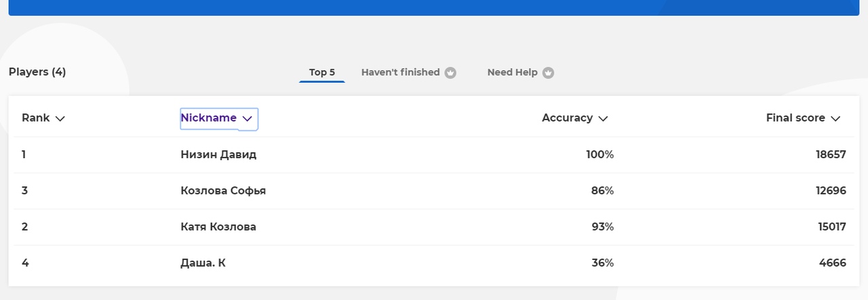Click the 4666 final score value
Screen dimensions: 868x300
tap(833, 263)
